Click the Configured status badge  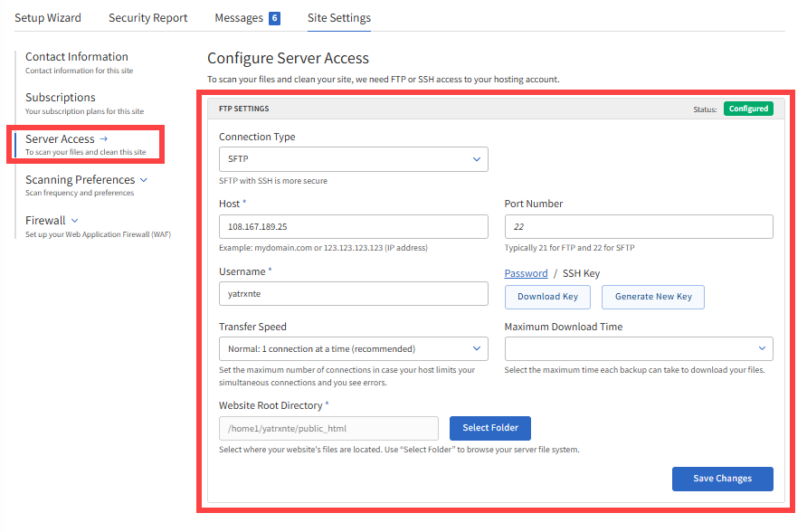(x=747, y=108)
